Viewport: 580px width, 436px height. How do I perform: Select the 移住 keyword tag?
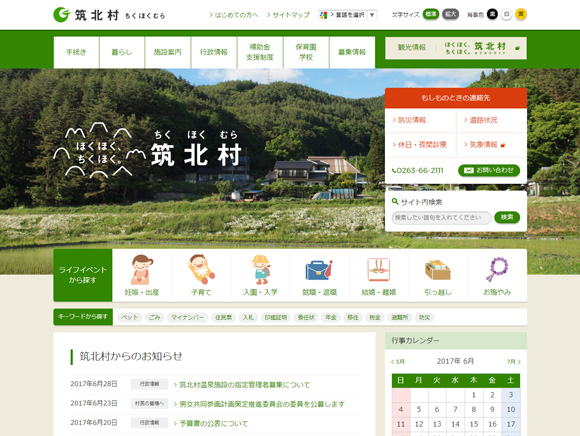(x=353, y=317)
